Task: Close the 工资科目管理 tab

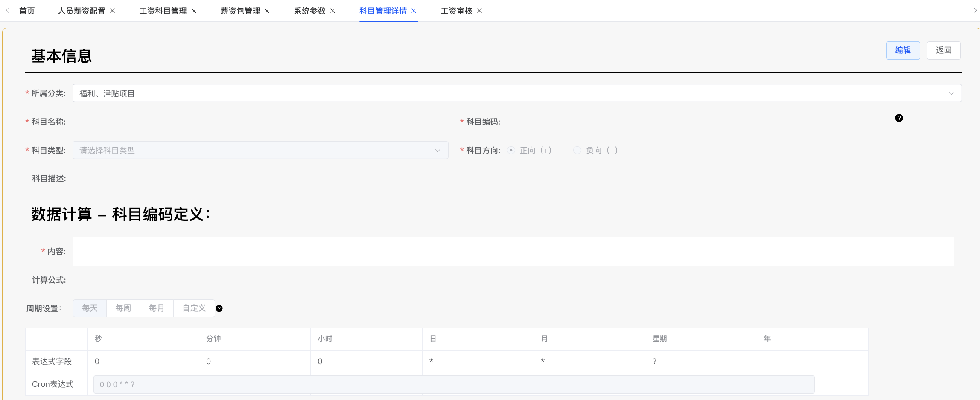Action: click(194, 11)
